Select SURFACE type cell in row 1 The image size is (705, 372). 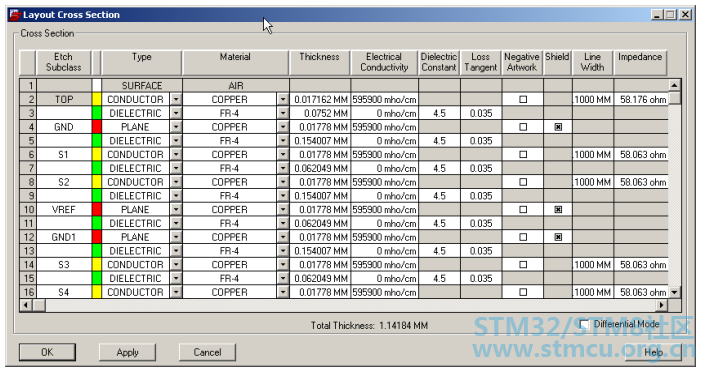(x=142, y=85)
